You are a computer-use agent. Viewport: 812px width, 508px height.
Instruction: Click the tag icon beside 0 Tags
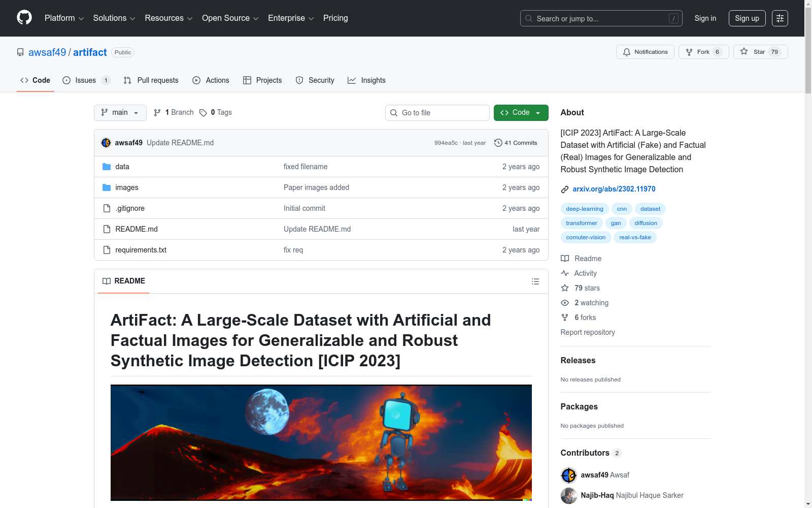pyautogui.click(x=203, y=113)
